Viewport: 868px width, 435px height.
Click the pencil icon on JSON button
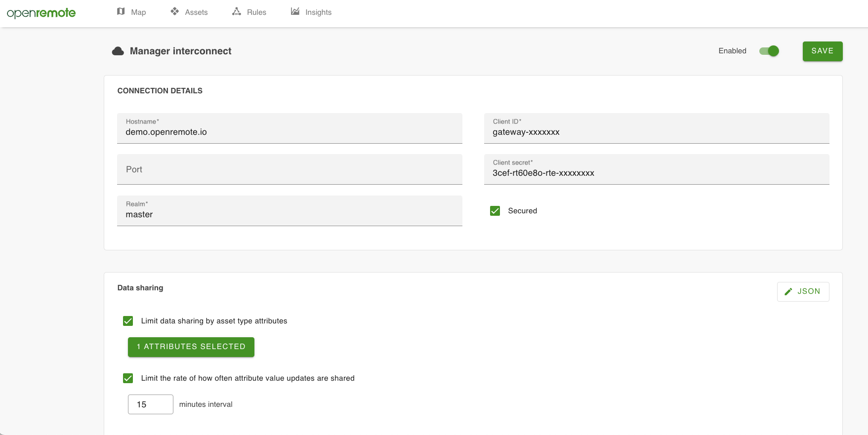coord(788,292)
